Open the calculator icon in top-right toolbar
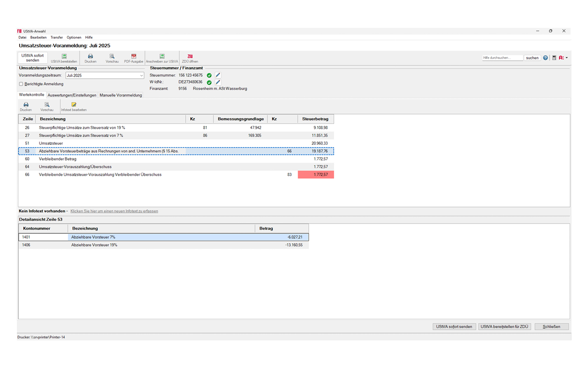This screenshot has width=588, height=368. [554, 58]
